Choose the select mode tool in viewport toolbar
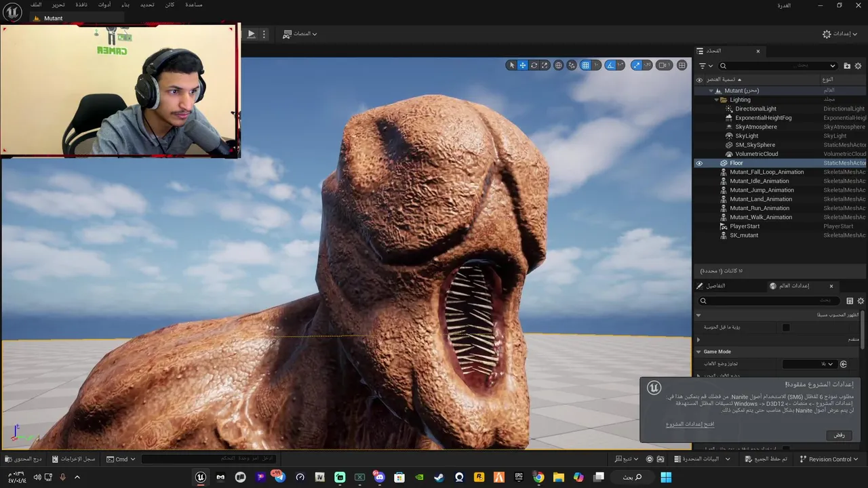 511,65
